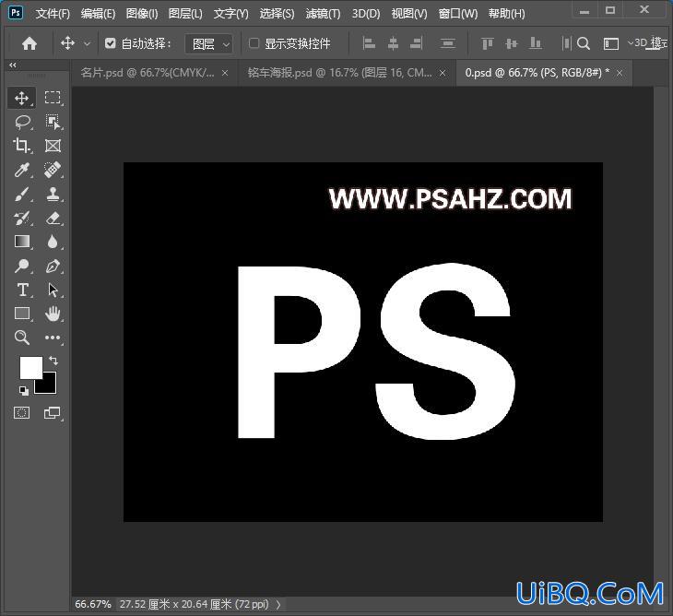Align bottom edges
The image size is (673, 616).
pyautogui.click(x=536, y=43)
